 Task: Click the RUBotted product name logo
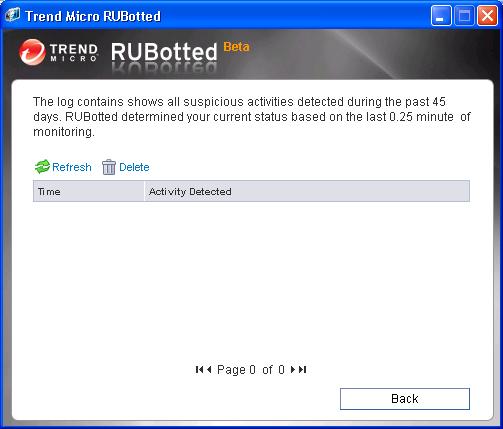tap(164, 52)
